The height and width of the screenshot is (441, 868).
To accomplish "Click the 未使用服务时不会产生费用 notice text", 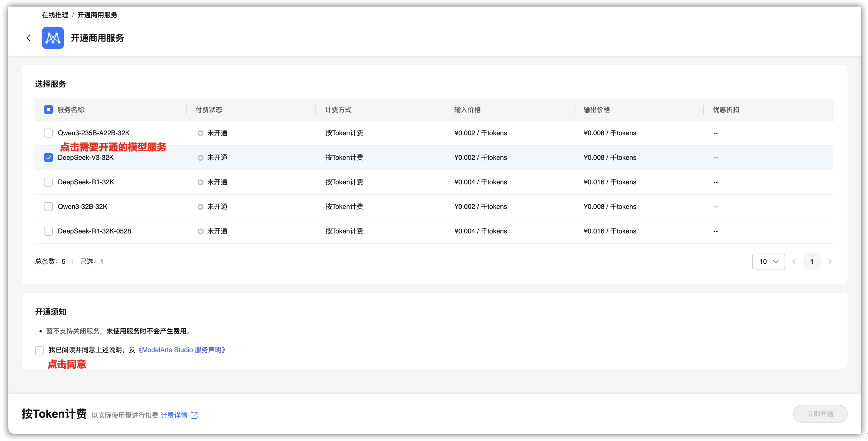I will click(x=147, y=331).
